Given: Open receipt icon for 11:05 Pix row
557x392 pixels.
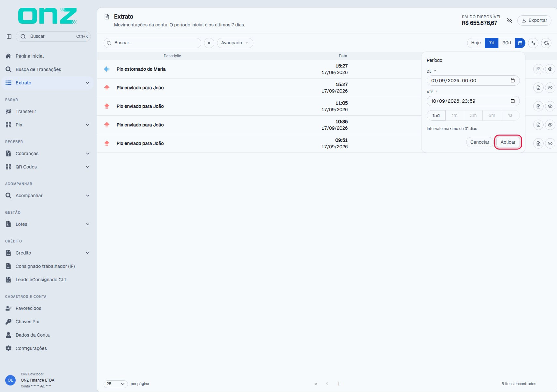Looking at the screenshot, I should 538,106.
